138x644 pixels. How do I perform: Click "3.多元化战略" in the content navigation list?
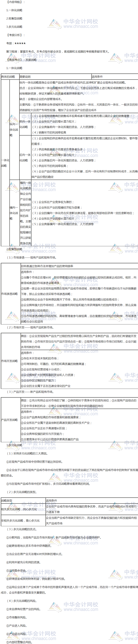pyautogui.click(x=14, y=27)
